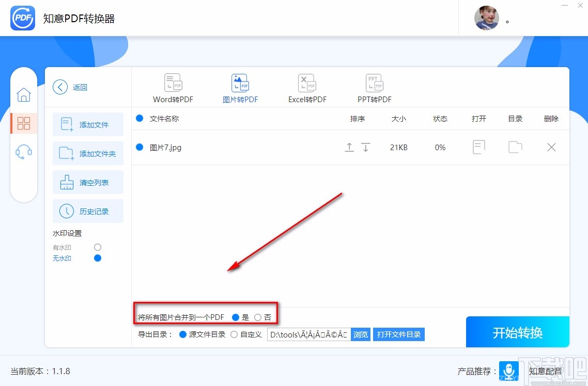Click the 添加文件 add file icon
Viewport: 588px width, 386px height.
point(88,124)
